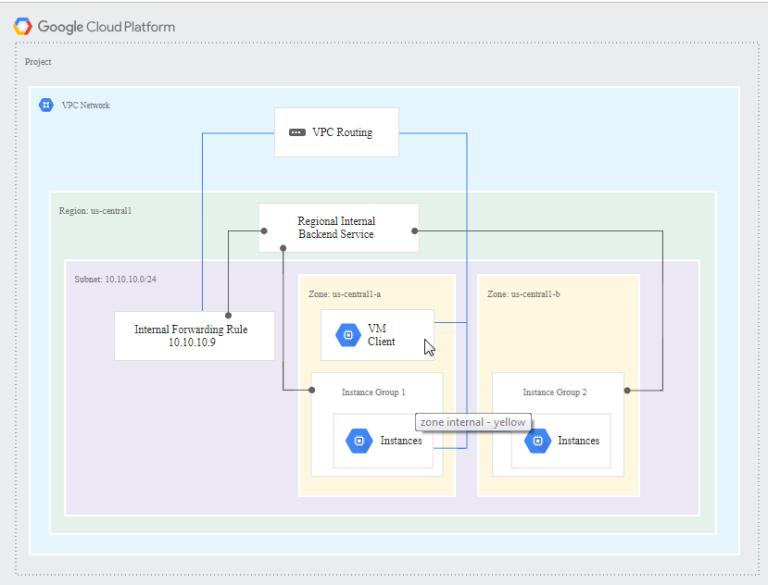This screenshot has width=768, height=585.
Task: Click the 'Zone: us-central1-b' label
Action: 524,294
